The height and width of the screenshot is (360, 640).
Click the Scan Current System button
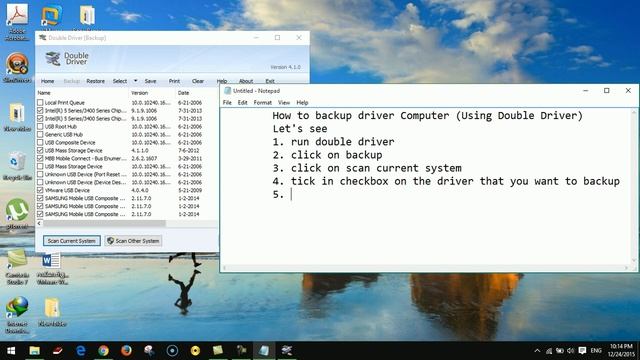pyautogui.click(x=71, y=241)
